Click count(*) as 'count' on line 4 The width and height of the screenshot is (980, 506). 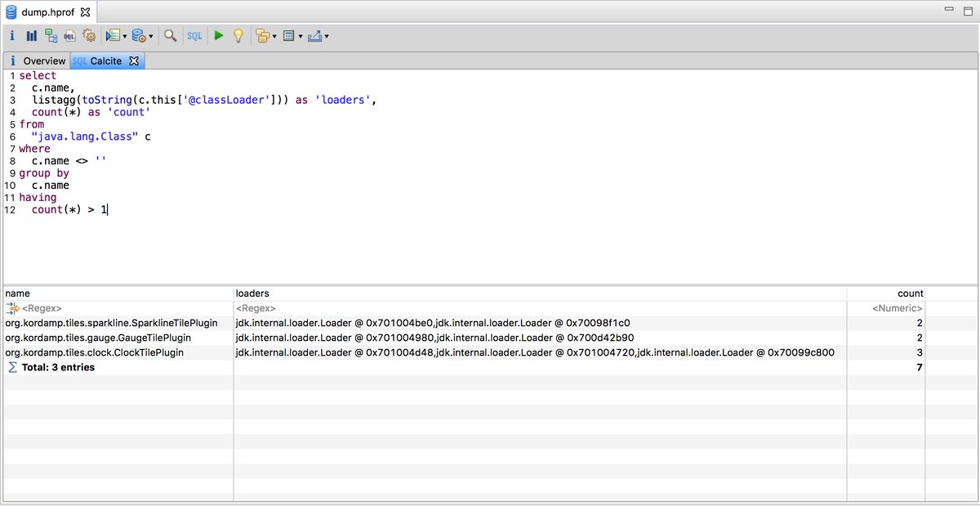coord(91,112)
